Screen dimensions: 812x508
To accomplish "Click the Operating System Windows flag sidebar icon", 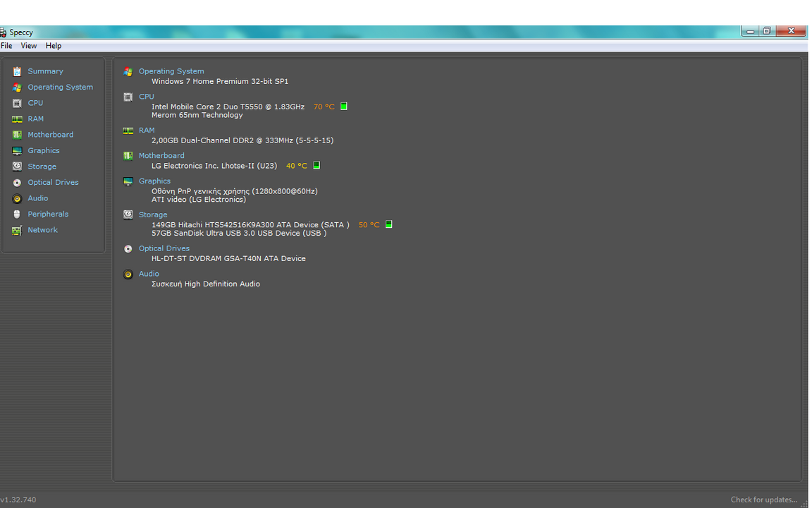I will pyautogui.click(x=17, y=87).
